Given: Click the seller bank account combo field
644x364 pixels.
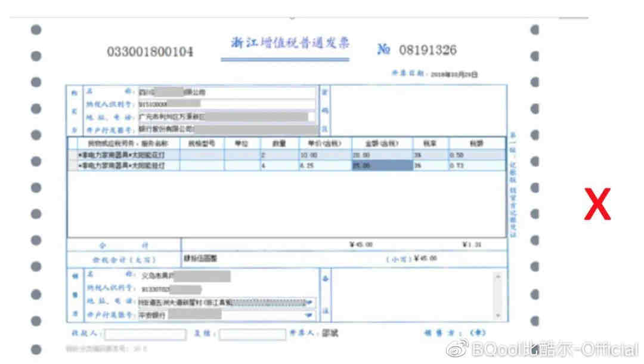Looking at the screenshot, I should point(227,315).
